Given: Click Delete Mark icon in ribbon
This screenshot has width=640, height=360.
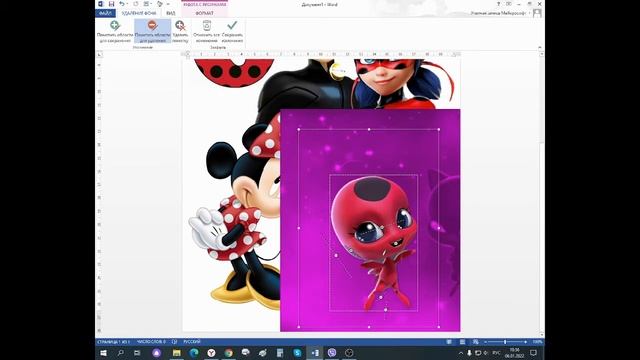Looking at the screenshot, I should coord(180,25).
